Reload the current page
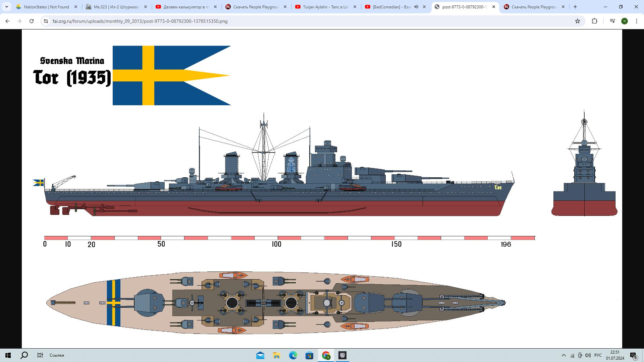The height and width of the screenshot is (362, 644). [32, 21]
